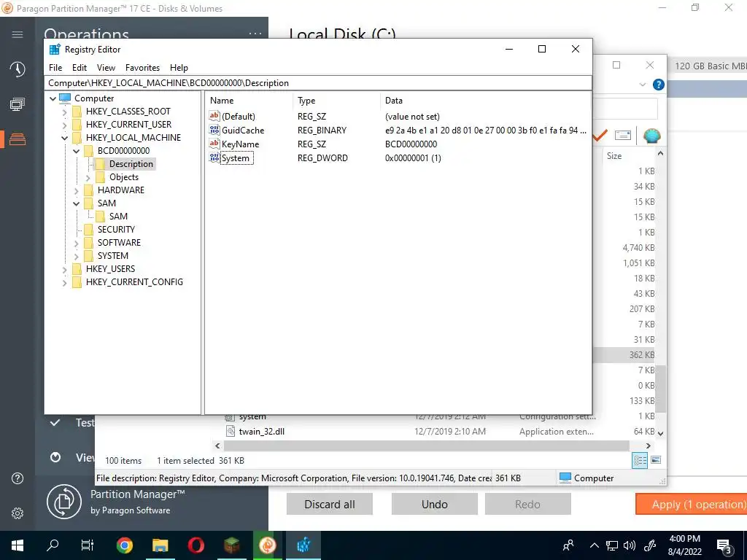Viewport: 747px width, 560px height.
Task: Open Task View on taskbar
Action: (x=88, y=545)
